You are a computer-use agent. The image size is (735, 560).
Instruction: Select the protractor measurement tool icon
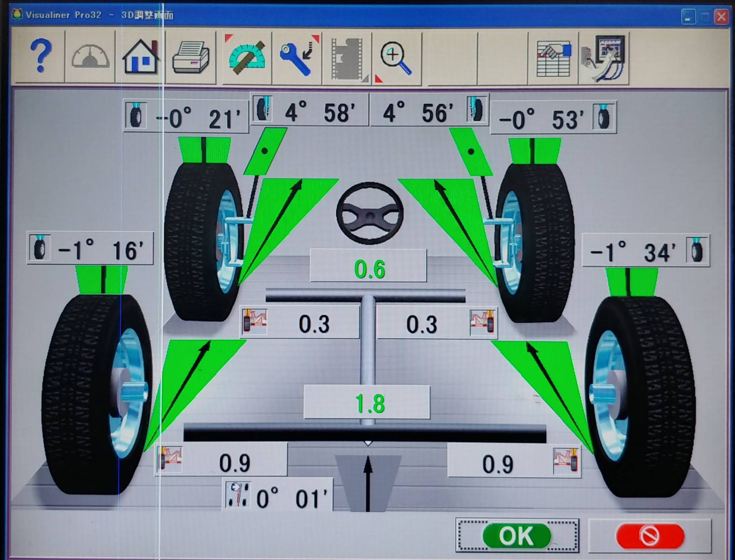point(247,58)
